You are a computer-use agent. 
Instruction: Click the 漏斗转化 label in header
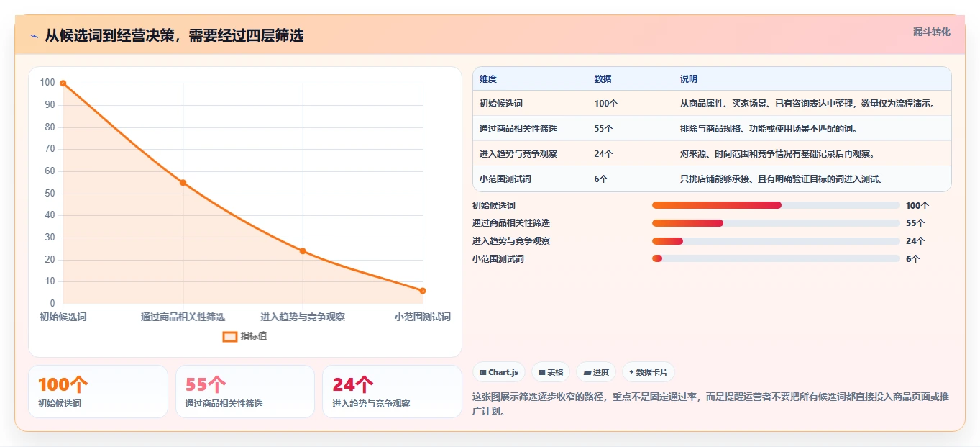931,32
